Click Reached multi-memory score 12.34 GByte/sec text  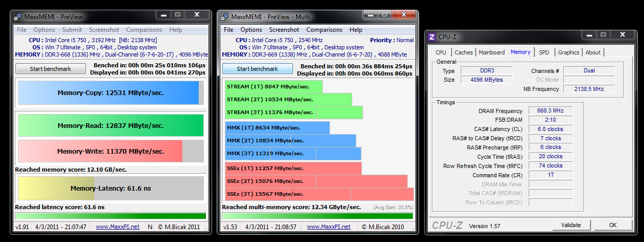click(x=291, y=207)
